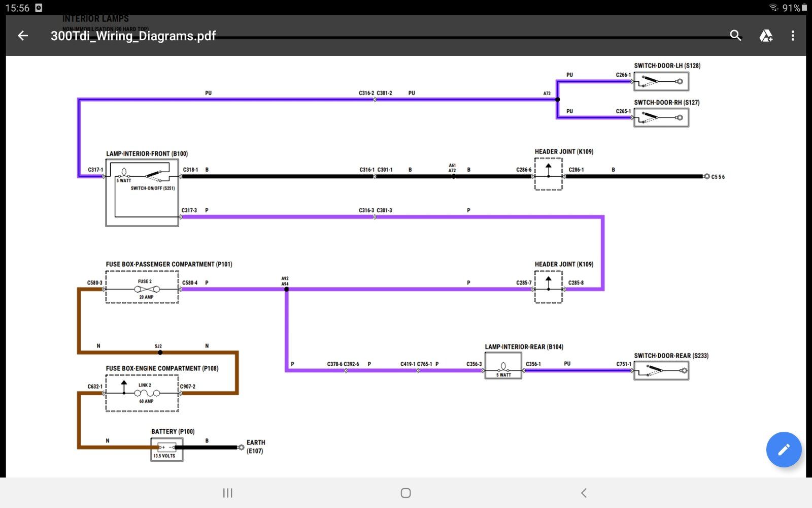Tap the C580-3 connector label

point(94,283)
